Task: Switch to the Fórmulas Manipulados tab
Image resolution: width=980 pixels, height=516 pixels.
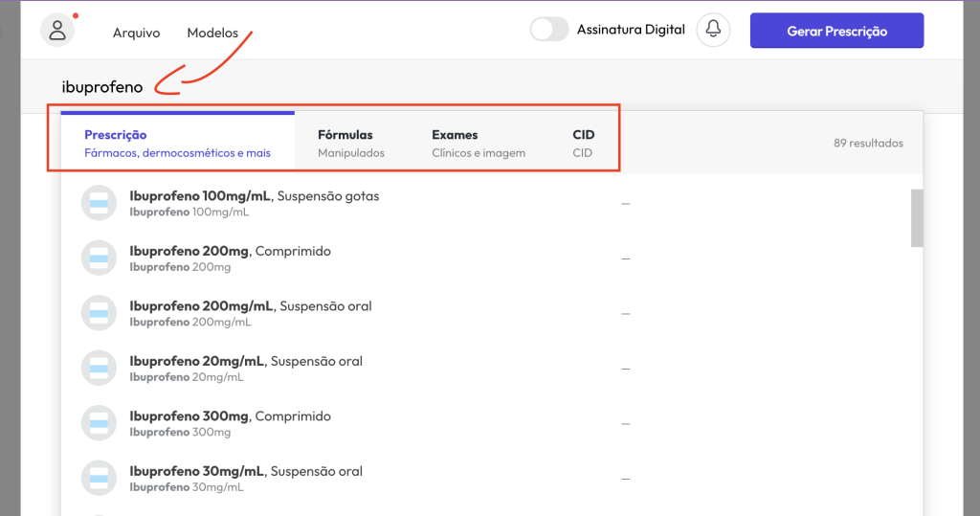Action: click(x=351, y=144)
